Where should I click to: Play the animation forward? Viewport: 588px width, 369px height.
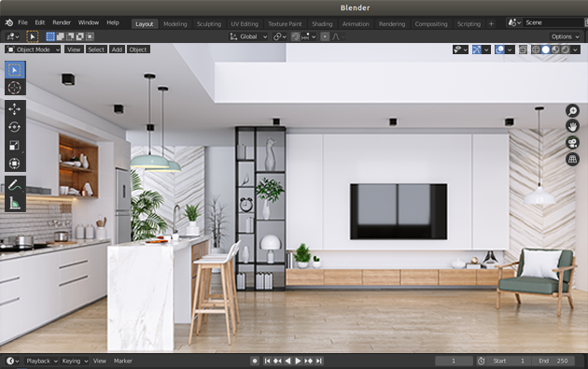298,361
